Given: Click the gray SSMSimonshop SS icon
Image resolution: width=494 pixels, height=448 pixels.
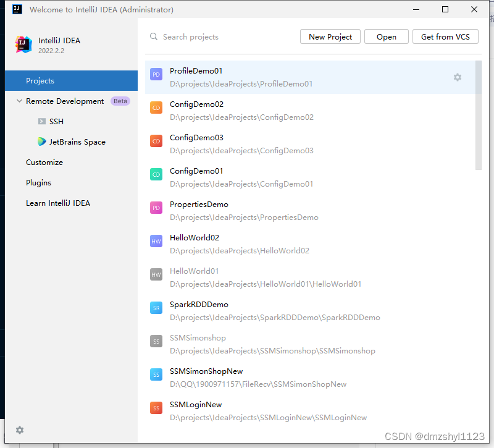Looking at the screenshot, I should click(156, 342).
